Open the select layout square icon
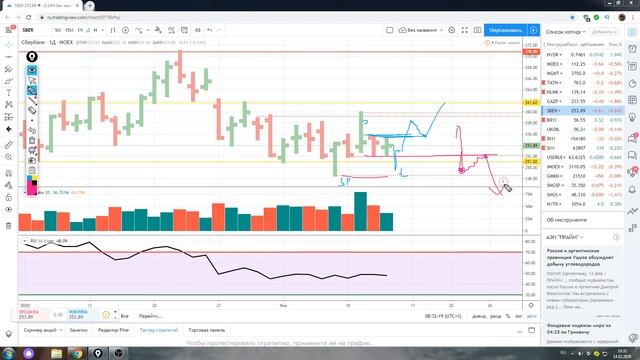The height and width of the screenshot is (360, 640). pyautogui.click(x=390, y=30)
